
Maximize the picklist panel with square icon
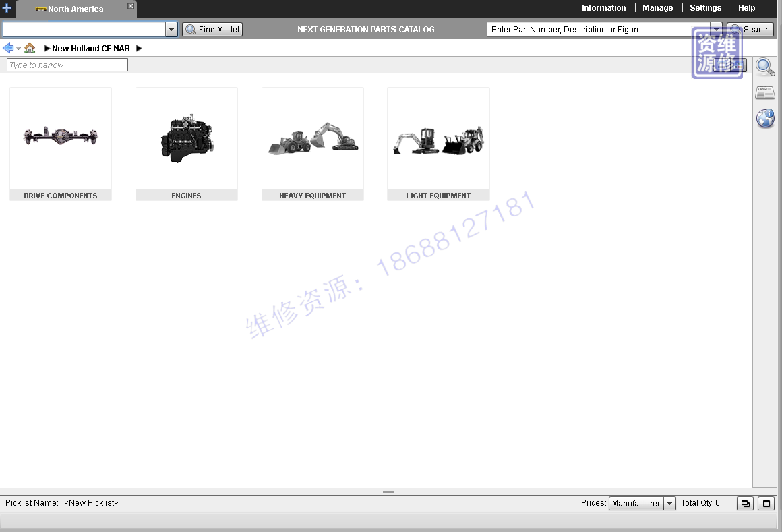click(x=766, y=504)
